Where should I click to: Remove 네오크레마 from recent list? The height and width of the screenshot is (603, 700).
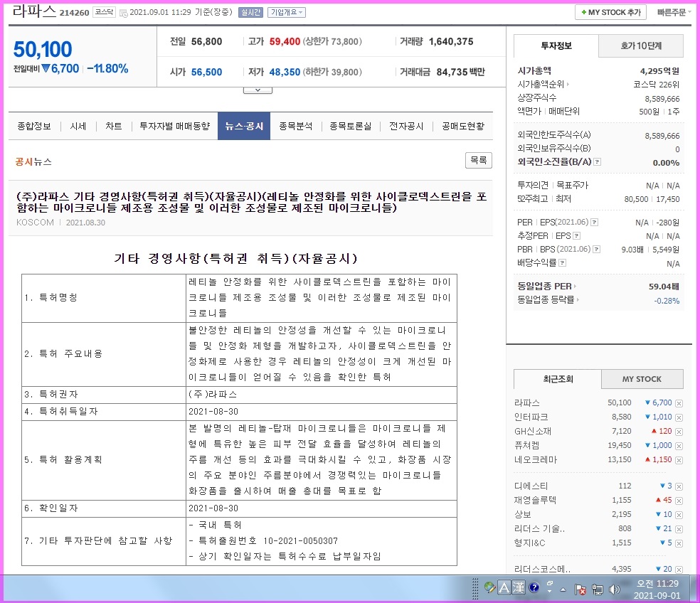[679, 460]
